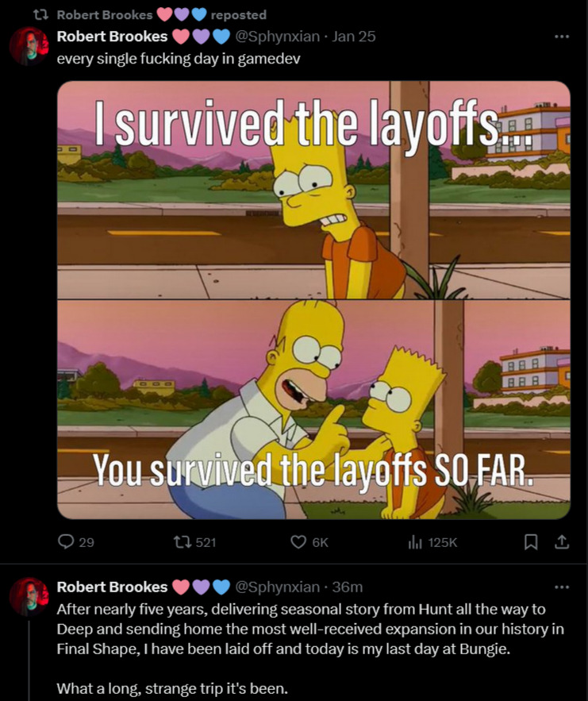Screen dimensions: 588x701
Task: Click the share upload icon on the first tweet
Action: [x=562, y=542]
